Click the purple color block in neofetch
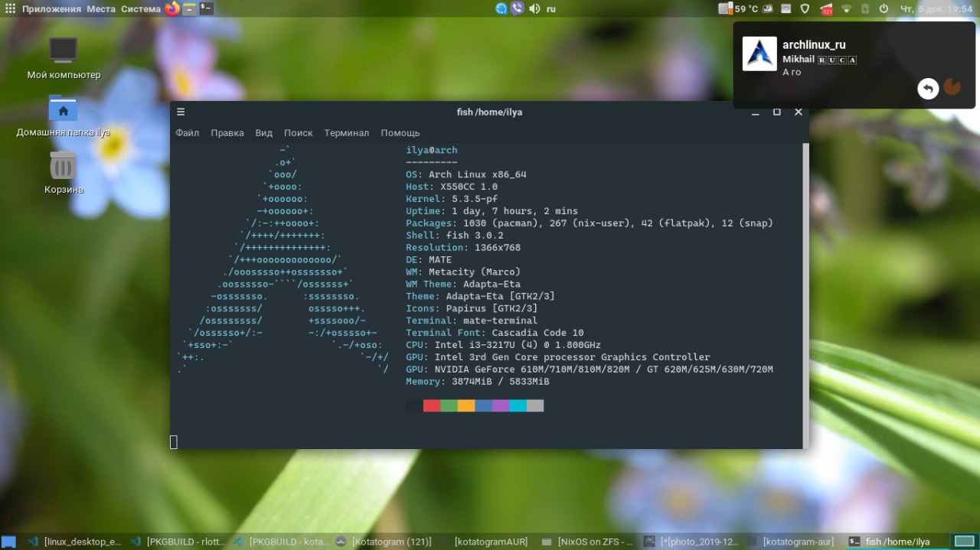This screenshot has height=550, width=980. coord(501,405)
